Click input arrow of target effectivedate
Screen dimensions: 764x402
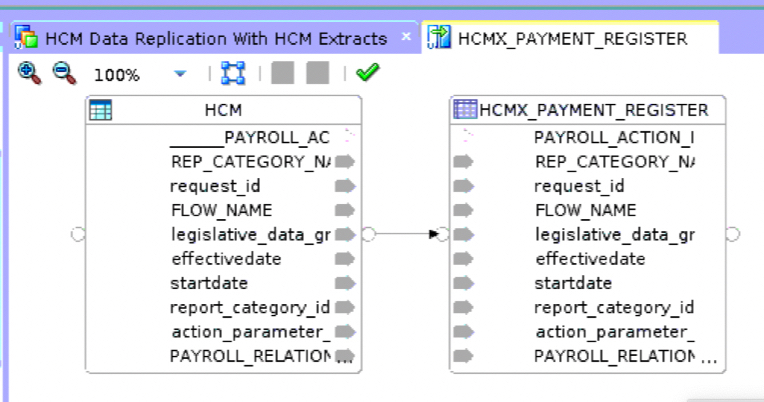point(463,259)
